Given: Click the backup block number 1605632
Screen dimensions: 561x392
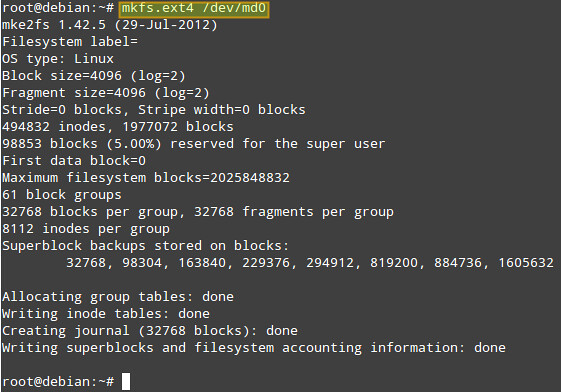Looking at the screenshot, I should point(526,263).
